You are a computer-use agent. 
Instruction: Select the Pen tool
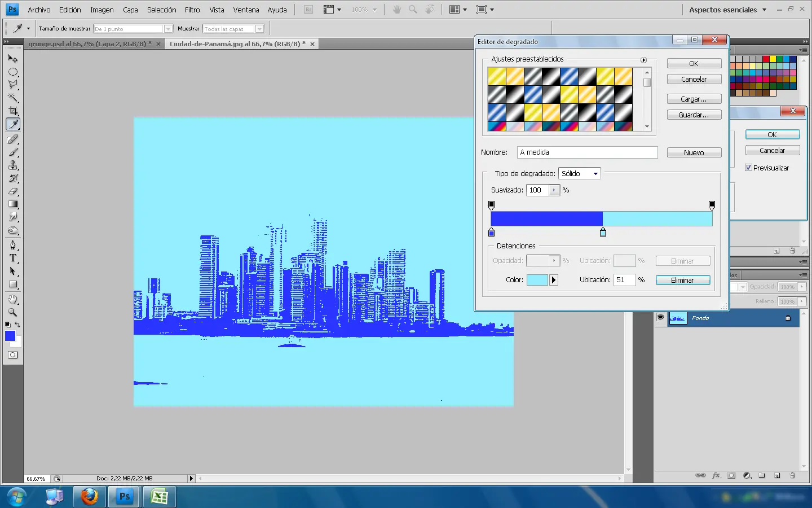[12, 244]
